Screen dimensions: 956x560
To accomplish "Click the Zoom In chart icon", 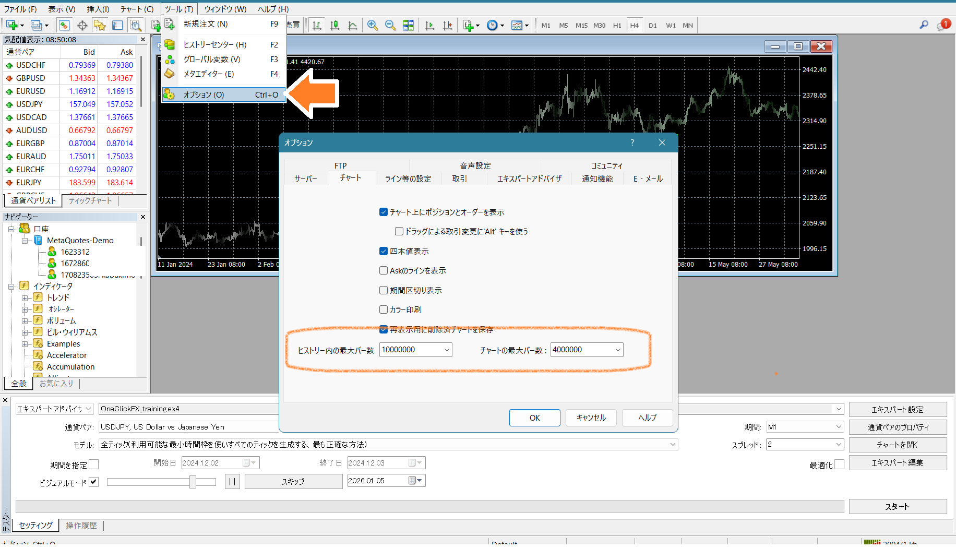I will [x=372, y=25].
